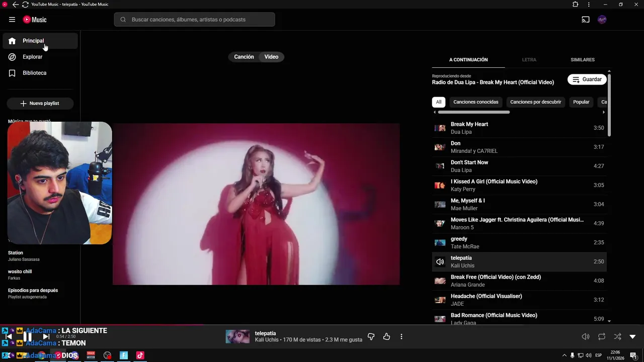Toggle shuffle mode
644x362 pixels.
[617, 336]
